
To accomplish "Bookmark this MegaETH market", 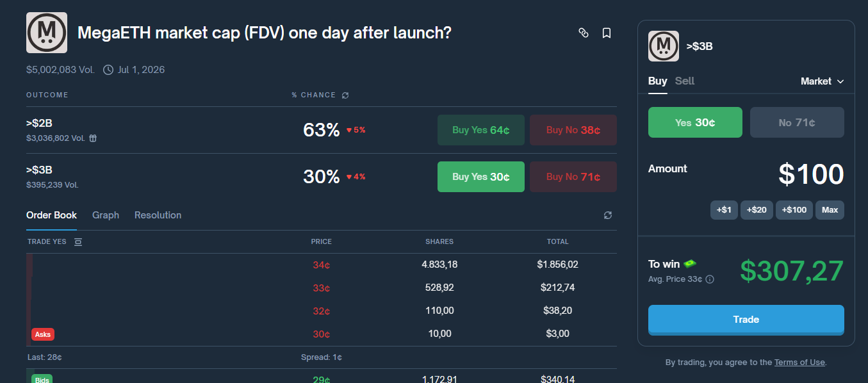I will (x=607, y=33).
